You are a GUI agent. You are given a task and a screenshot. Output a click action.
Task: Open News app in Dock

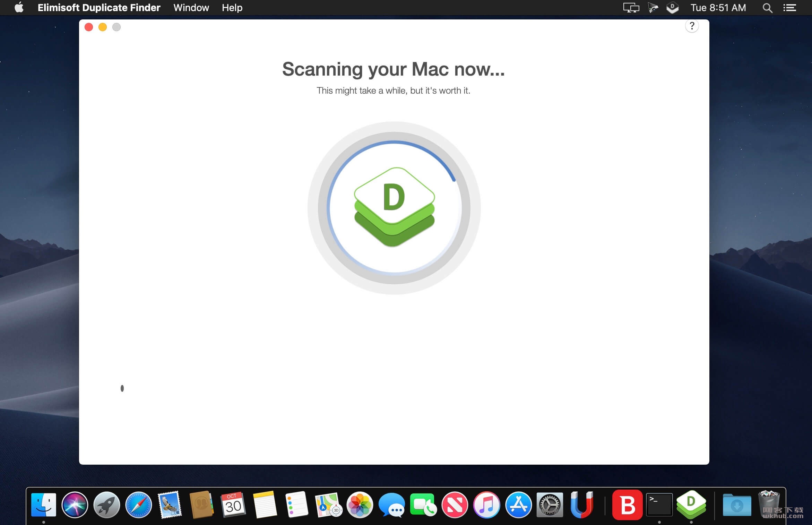point(455,505)
